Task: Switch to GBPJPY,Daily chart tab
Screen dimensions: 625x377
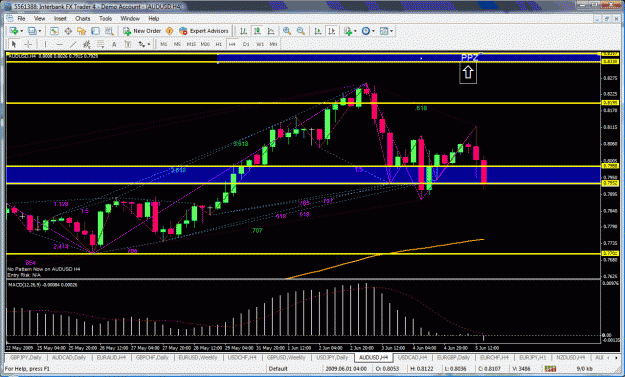Action: (x=26, y=357)
